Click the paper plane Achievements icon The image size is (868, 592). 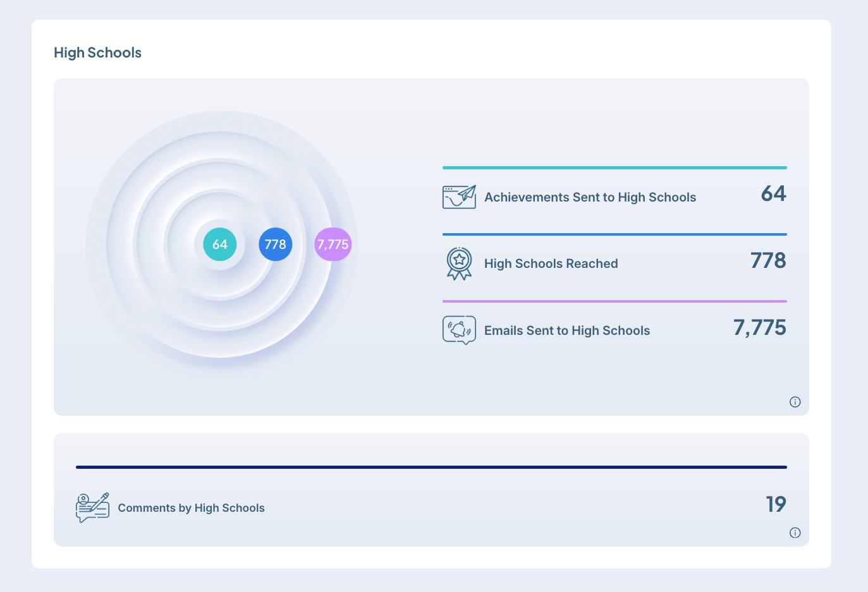(459, 197)
